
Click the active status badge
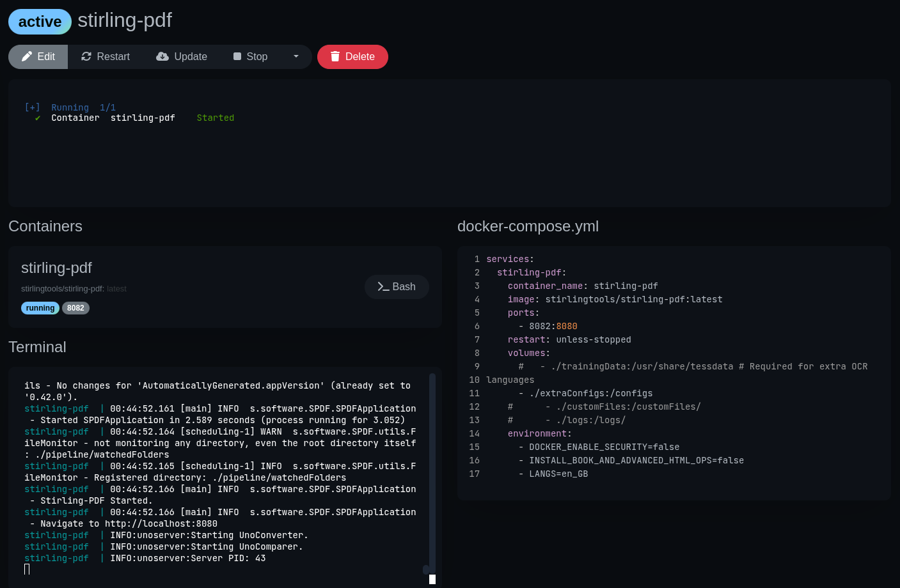coord(40,22)
